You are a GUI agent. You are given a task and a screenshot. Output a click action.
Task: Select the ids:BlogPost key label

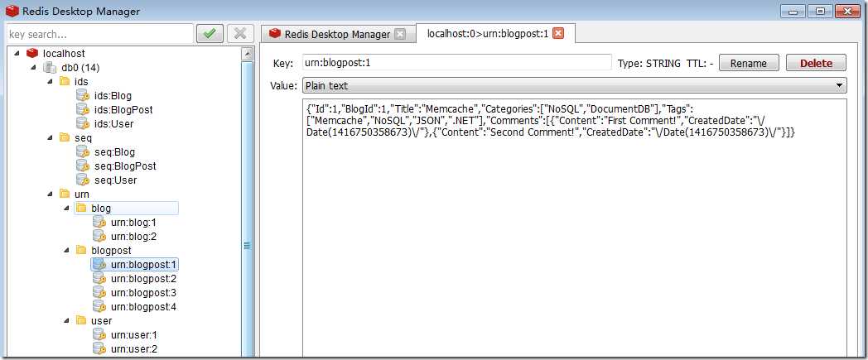tap(123, 109)
